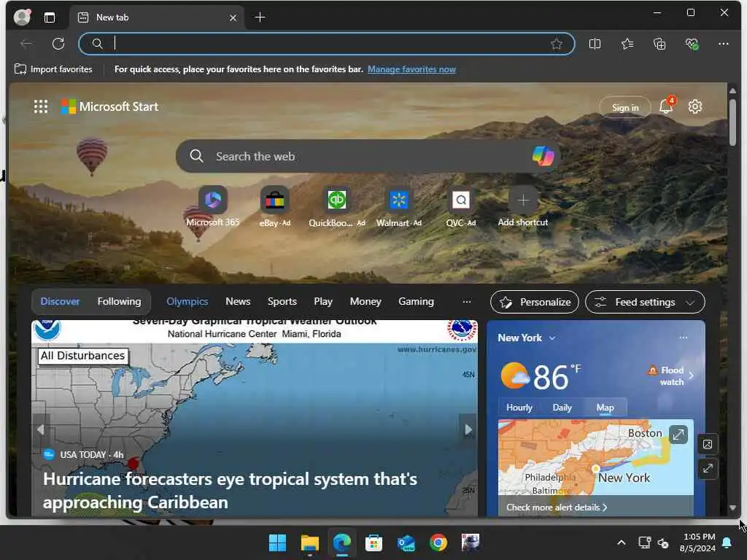Image resolution: width=747 pixels, height=560 pixels.
Task: Open the Edge profile avatar icon
Action: tap(22, 17)
